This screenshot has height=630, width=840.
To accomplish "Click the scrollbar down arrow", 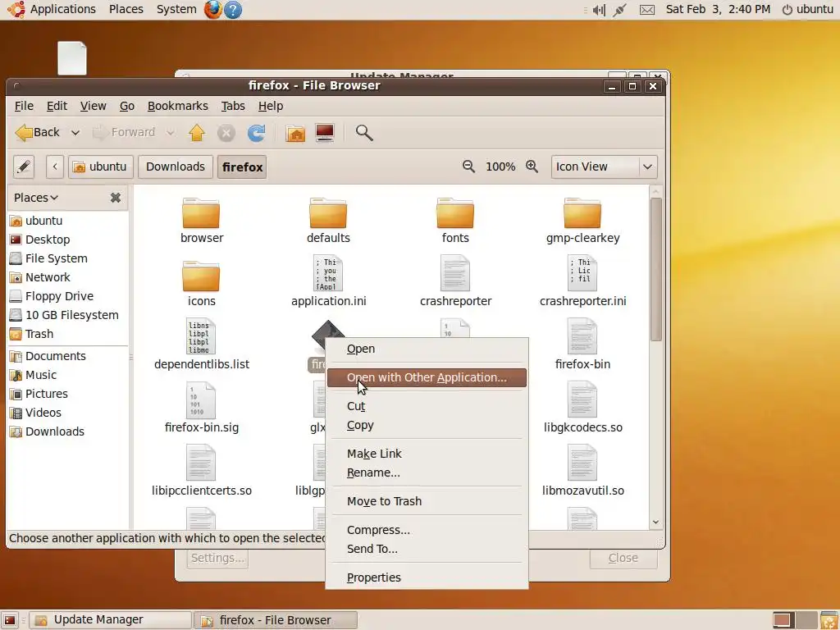I will tap(656, 523).
